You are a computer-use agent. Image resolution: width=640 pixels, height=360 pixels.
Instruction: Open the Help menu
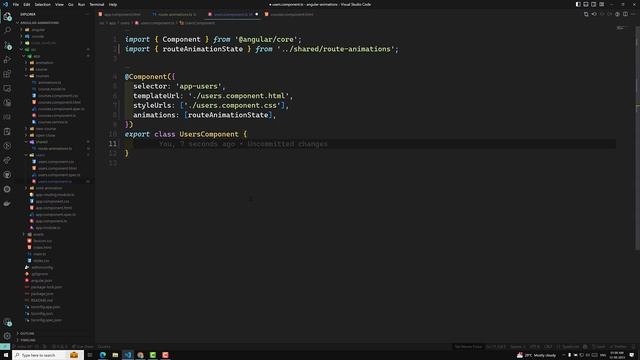113,4
